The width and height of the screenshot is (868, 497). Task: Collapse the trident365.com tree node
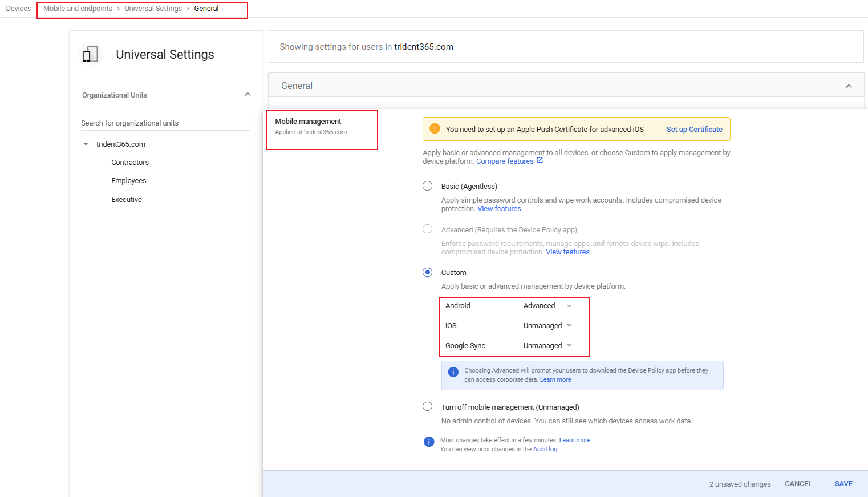[x=86, y=144]
